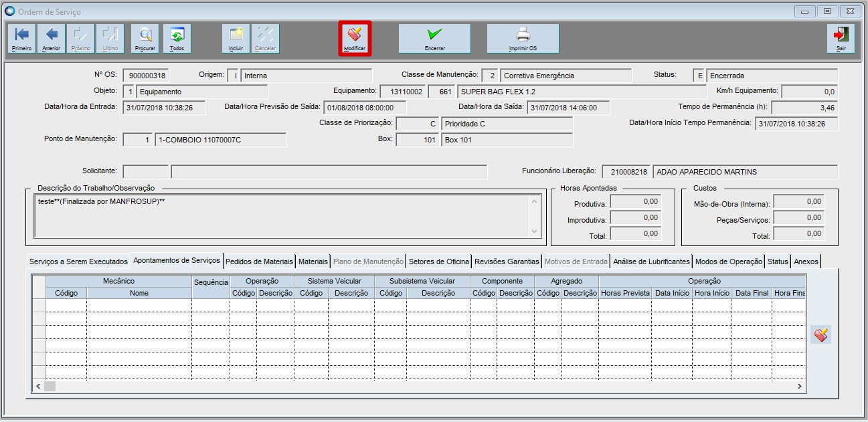Click the Mão-de-Obra (Interna) cost field
This screenshot has width=868, height=422.
[799, 202]
